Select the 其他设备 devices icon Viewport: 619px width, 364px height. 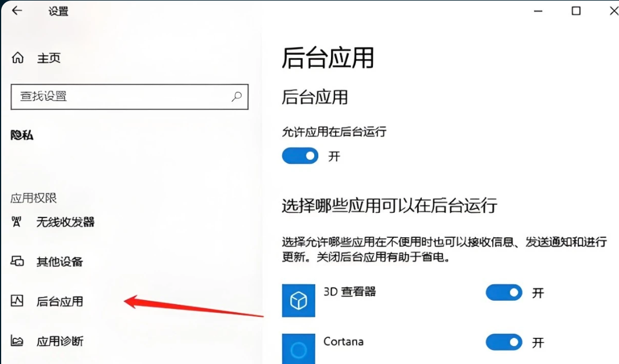point(17,262)
